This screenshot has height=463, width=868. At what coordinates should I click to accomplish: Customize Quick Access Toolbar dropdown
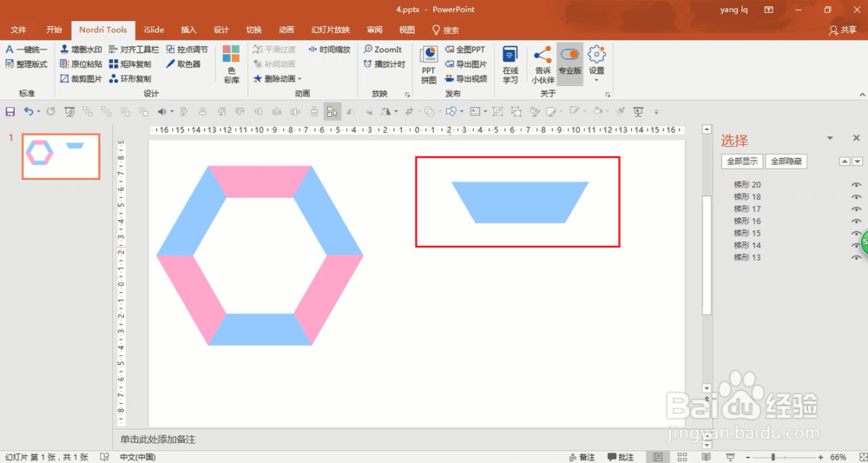(x=656, y=112)
